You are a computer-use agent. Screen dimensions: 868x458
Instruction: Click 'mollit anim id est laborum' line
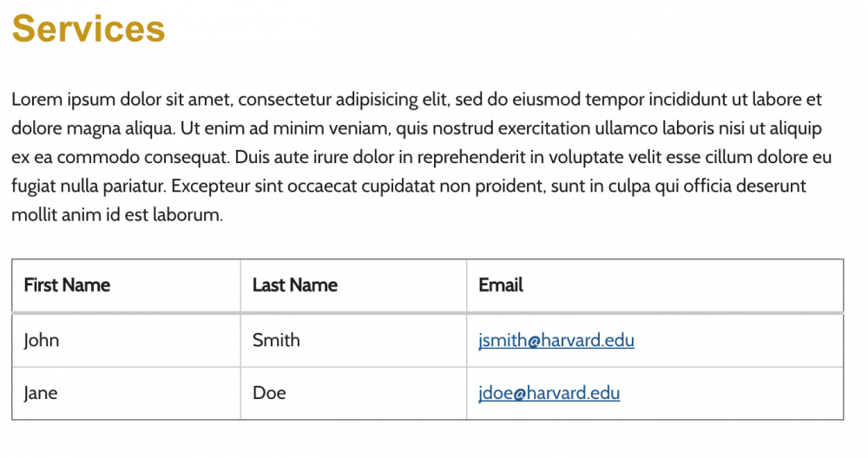coord(117,214)
